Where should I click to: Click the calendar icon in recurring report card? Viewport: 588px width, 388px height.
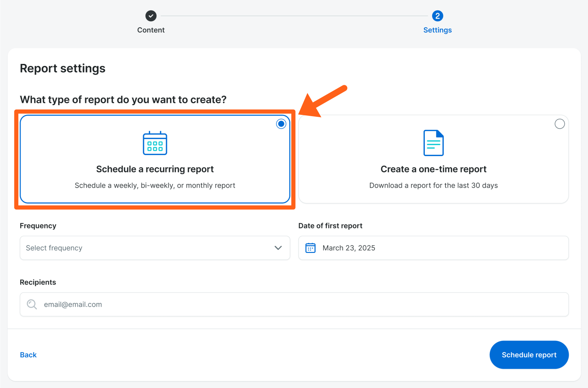[155, 143]
